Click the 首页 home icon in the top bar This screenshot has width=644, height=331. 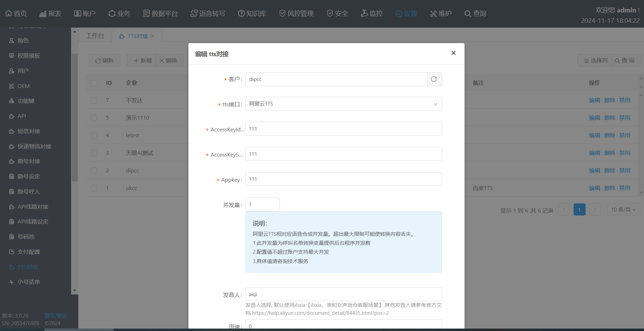pos(9,13)
